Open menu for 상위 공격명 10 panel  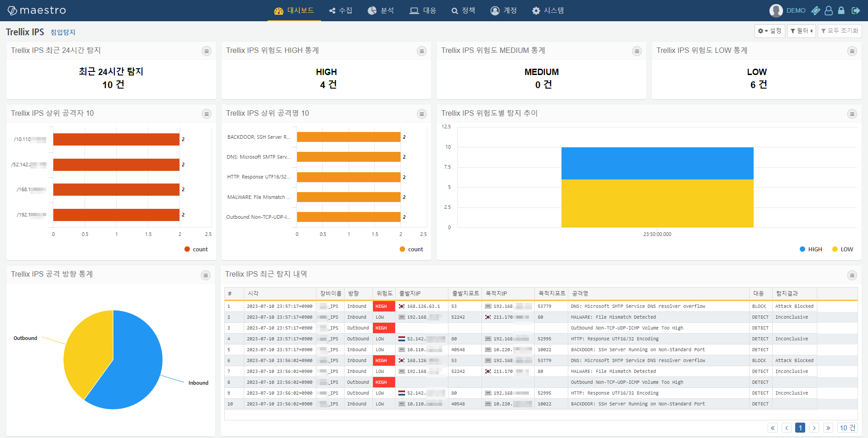tap(422, 114)
